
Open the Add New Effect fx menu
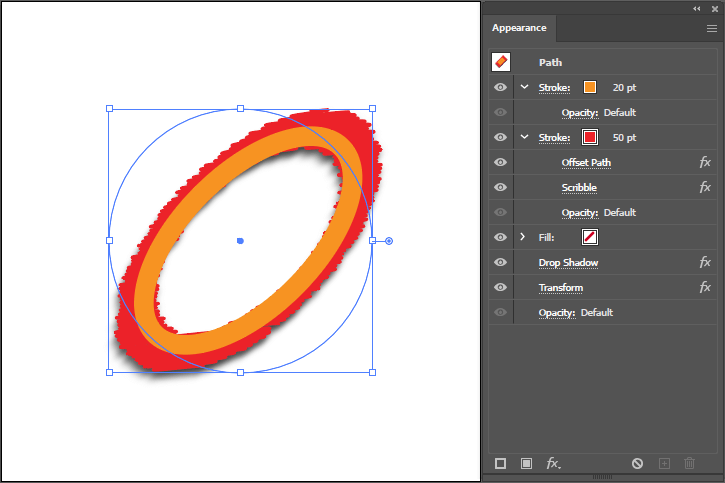(x=553, y=463)
